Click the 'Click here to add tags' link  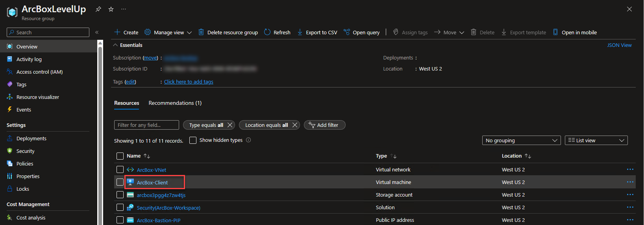[x=189, y=82]
